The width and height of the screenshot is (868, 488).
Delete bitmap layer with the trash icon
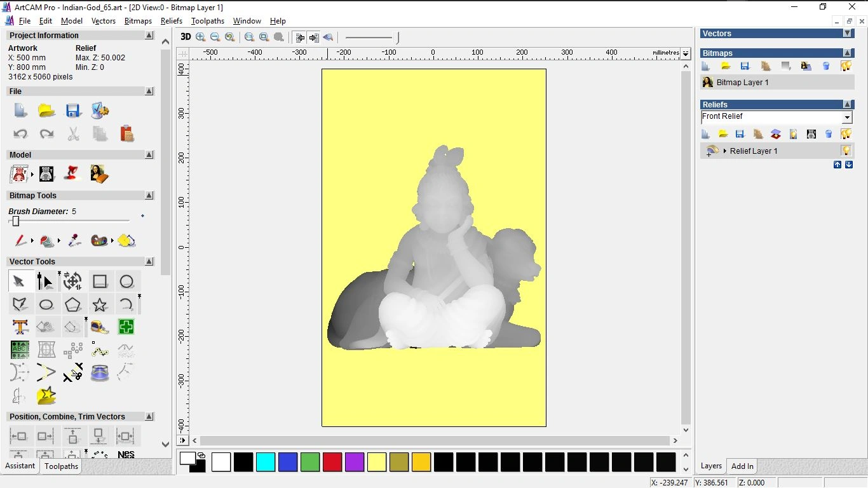(x=826, y=66)
